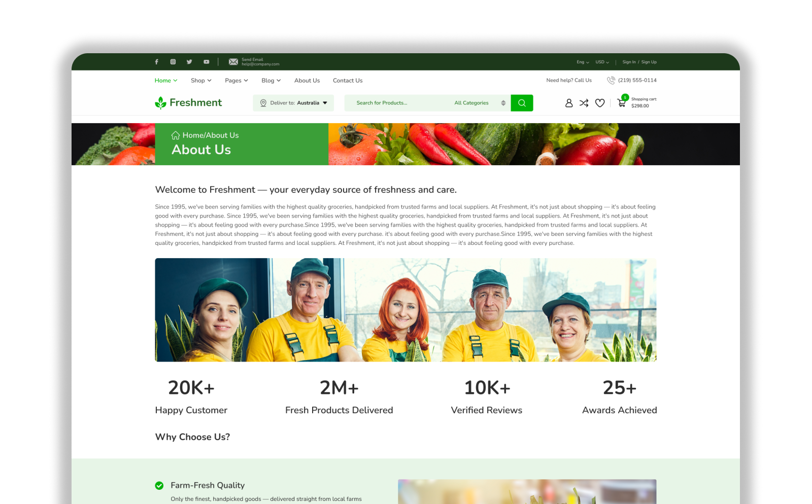Click the Contact Us link
Viewport: 812px width, 504px height.
[348, 81]
